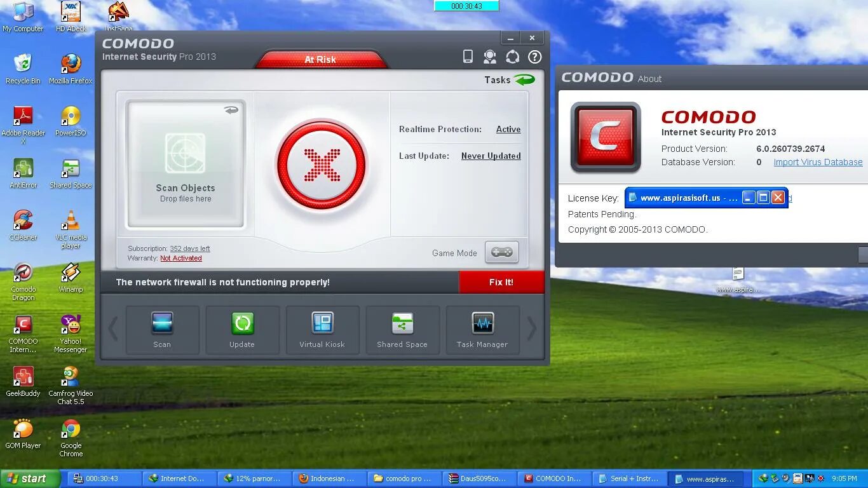This screenshot has height=488, width=868.
Task: Click the share/refresh circular icon in header
Action: [x=512, y=57]
